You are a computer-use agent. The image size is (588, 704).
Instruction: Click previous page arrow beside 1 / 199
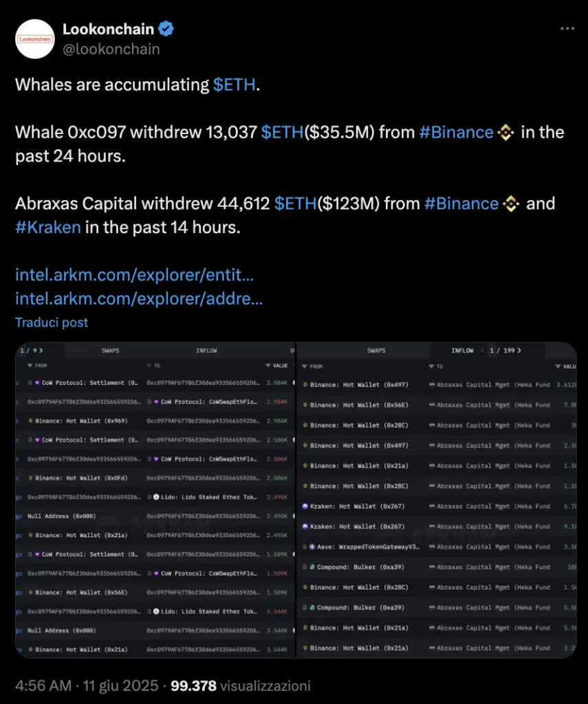pyautogui.click(x=482, y=351)
